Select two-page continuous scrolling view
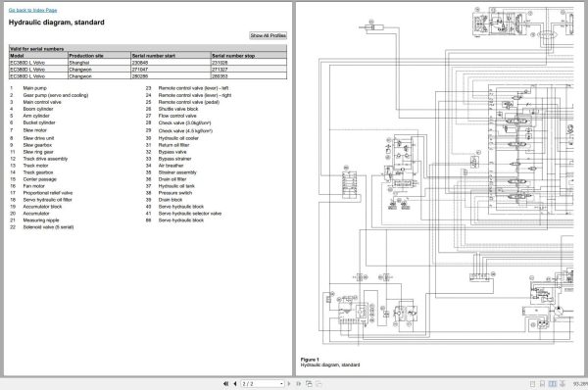 tap(563, 383)
